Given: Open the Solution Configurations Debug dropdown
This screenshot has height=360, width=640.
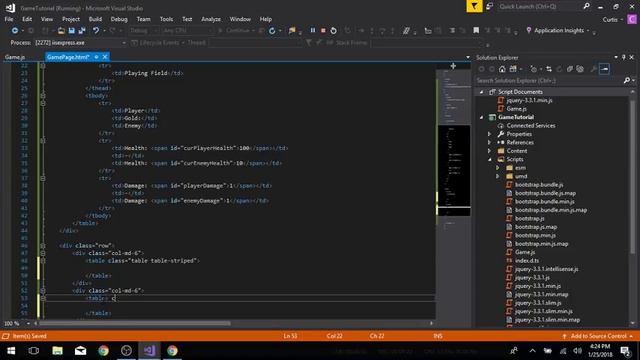Looking at the screenshot, I should pos(143,31).
